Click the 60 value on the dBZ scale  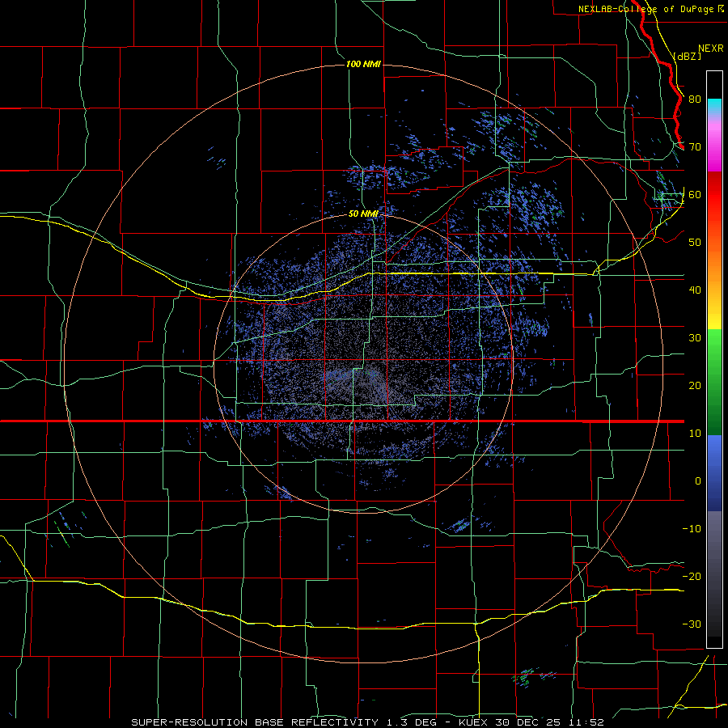pos(695,194)
